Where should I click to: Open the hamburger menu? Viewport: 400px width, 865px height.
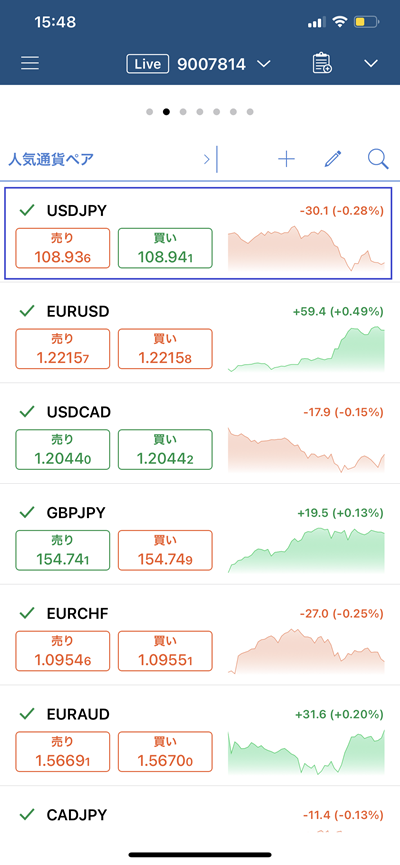point(30,63)
